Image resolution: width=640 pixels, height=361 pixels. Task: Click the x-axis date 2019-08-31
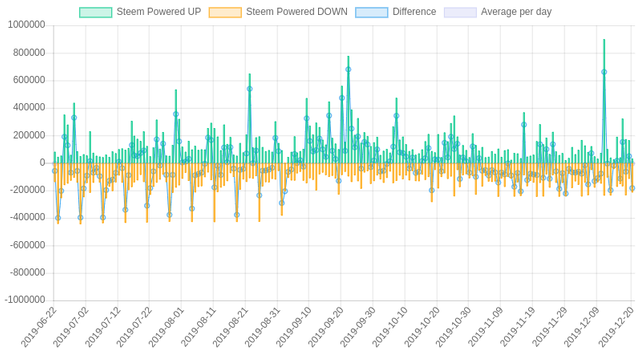[x=262, y=327]
